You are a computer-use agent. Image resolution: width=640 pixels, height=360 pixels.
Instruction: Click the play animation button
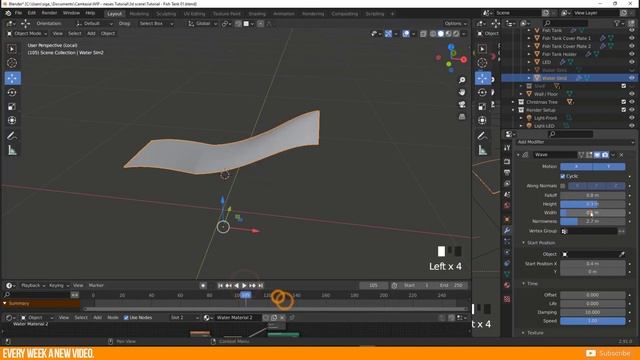click(244, 286)
